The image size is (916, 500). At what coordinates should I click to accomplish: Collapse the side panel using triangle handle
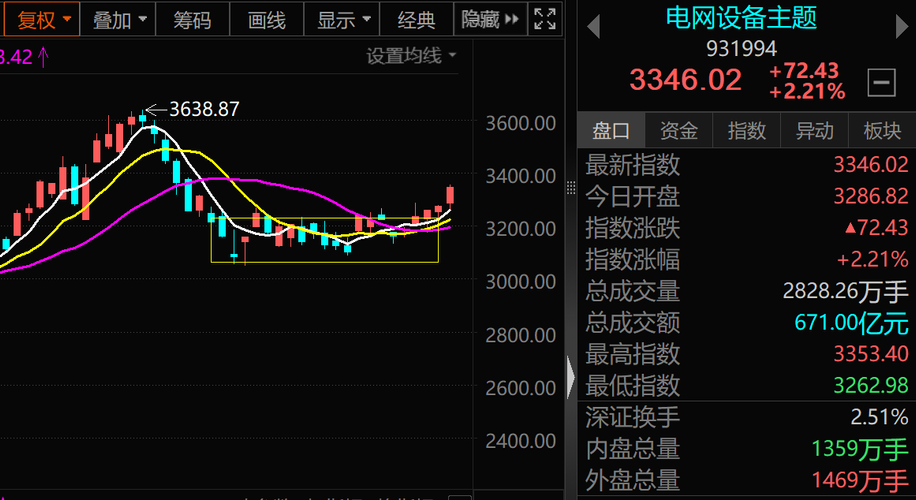click(x=571, y=379)
